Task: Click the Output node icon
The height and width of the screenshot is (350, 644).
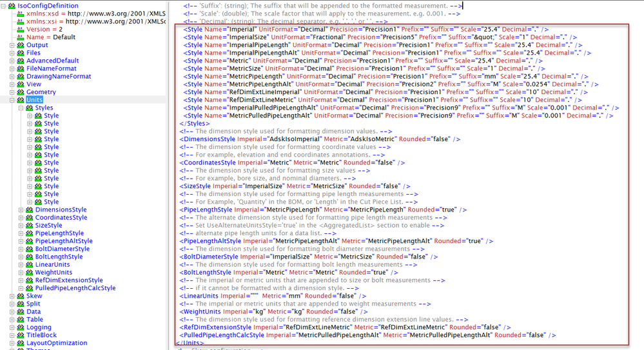Action: coord(20,44)
